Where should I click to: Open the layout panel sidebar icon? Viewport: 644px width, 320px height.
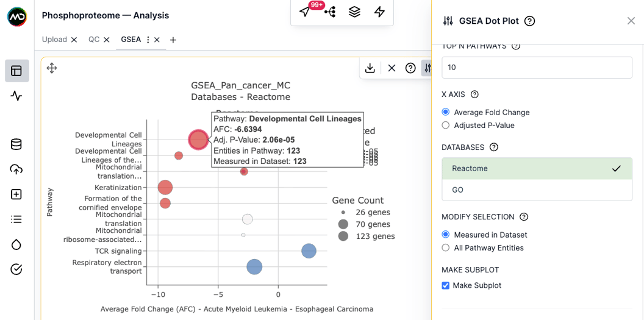pyautogui.click(x=16, y=71)
